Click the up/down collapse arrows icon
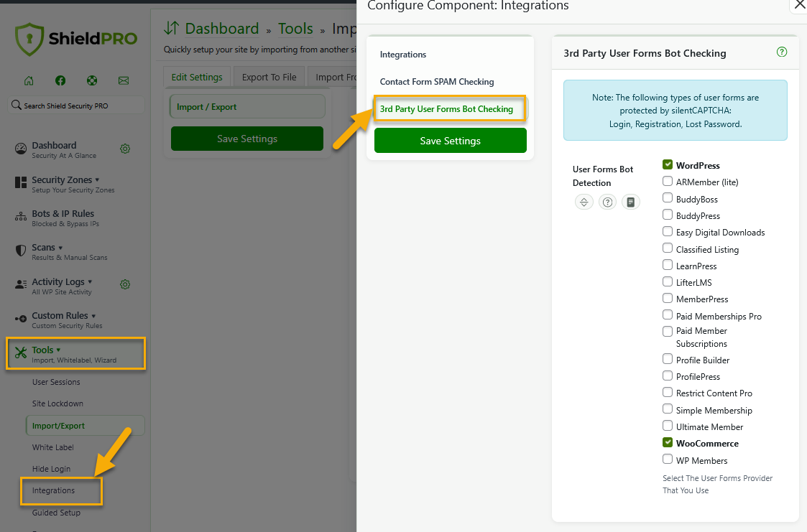This screenshot has height=532, width=807. click(584, 202)
